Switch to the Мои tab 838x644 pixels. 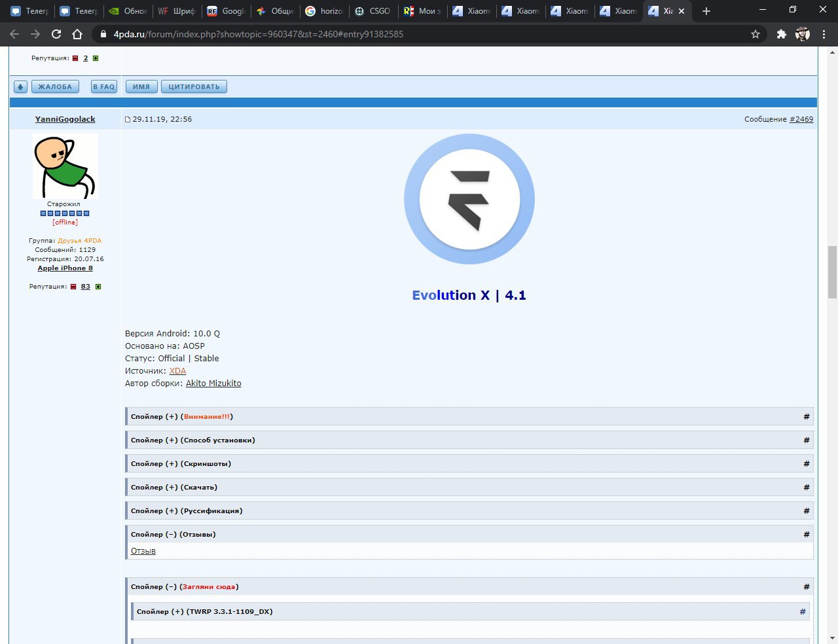[x=422, y=11]
